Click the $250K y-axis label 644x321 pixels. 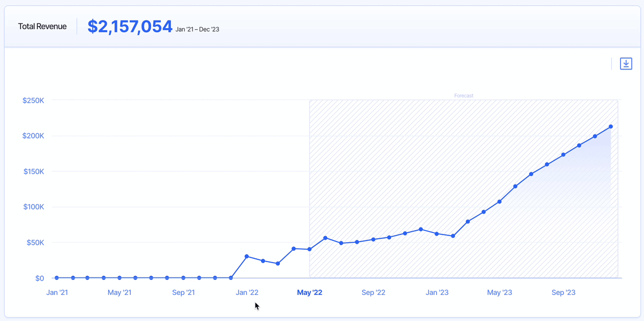click(x=33, y=101)
